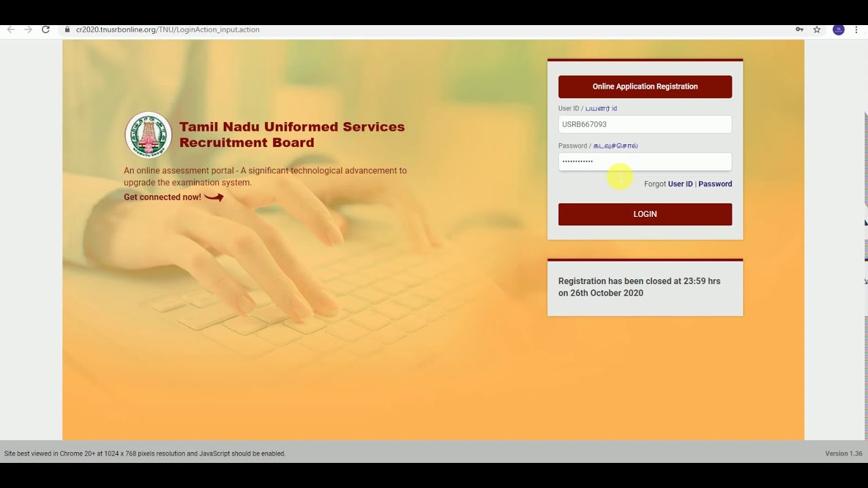Click Online Application Registration header

click(645, 87)
